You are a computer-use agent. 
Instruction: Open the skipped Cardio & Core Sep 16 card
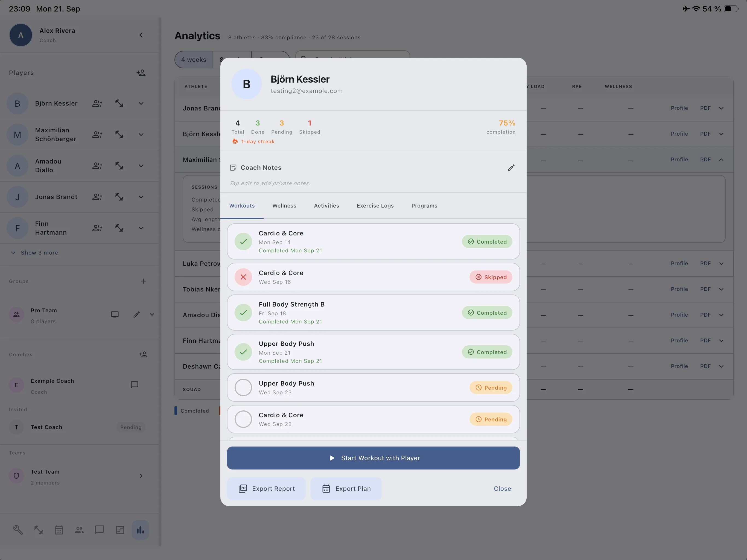point(373,277)
